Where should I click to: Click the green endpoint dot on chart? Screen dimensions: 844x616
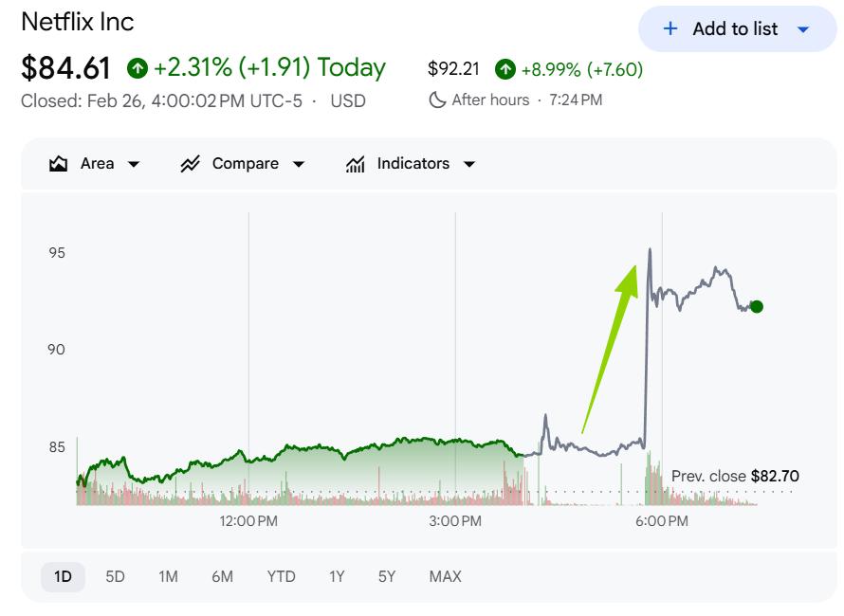point(756,306)
